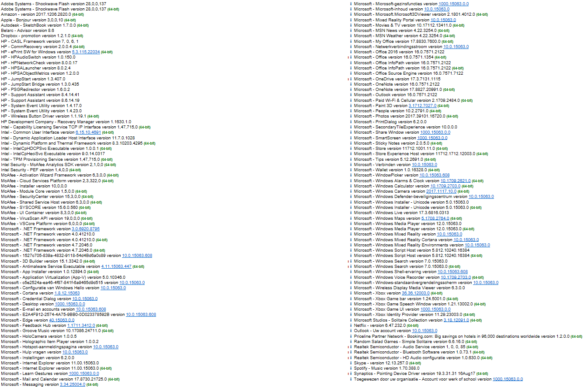
Task: Click Learn Gestures version link
Action: [x=84, y=374]
